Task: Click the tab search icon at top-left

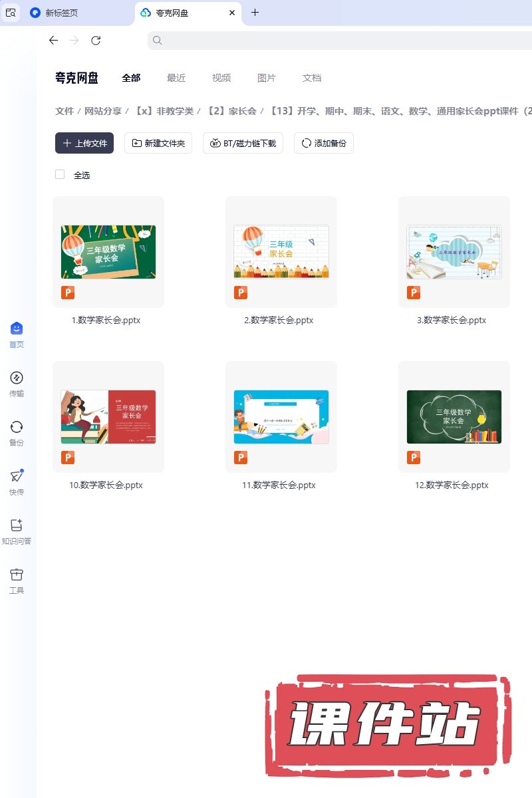Action: pyautogui.click(x=11, y=13)
